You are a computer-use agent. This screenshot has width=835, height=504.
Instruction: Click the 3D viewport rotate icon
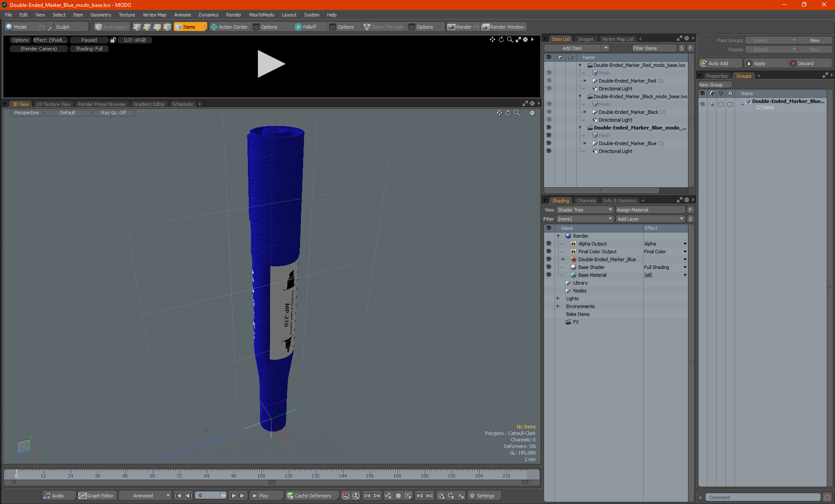tap(508, 113)
